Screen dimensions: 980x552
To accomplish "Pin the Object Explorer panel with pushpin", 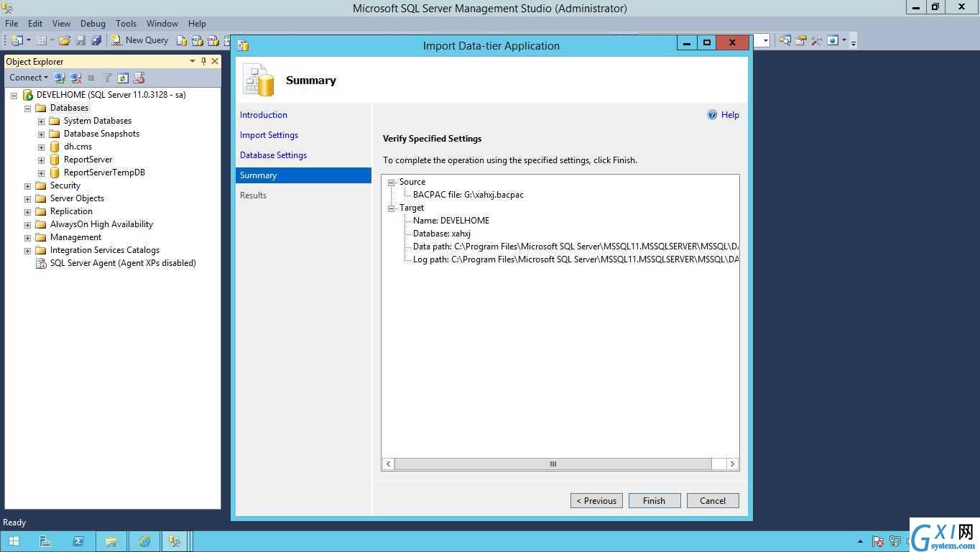I will 203,61.
